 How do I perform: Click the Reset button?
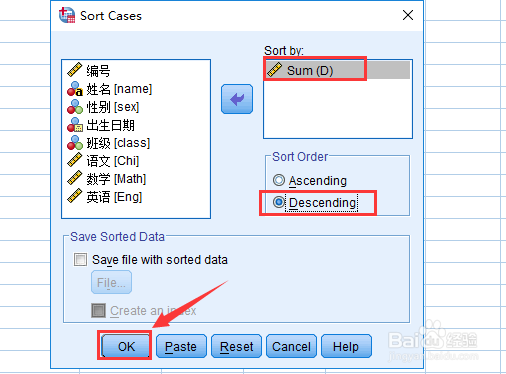click(236, 346)
